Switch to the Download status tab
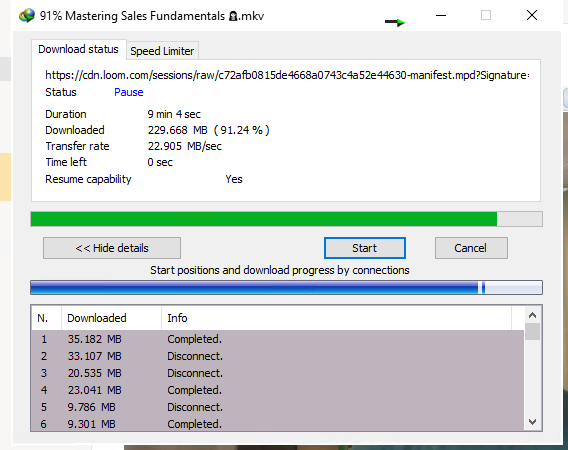The image size is (568, 450). click(78, 49)
